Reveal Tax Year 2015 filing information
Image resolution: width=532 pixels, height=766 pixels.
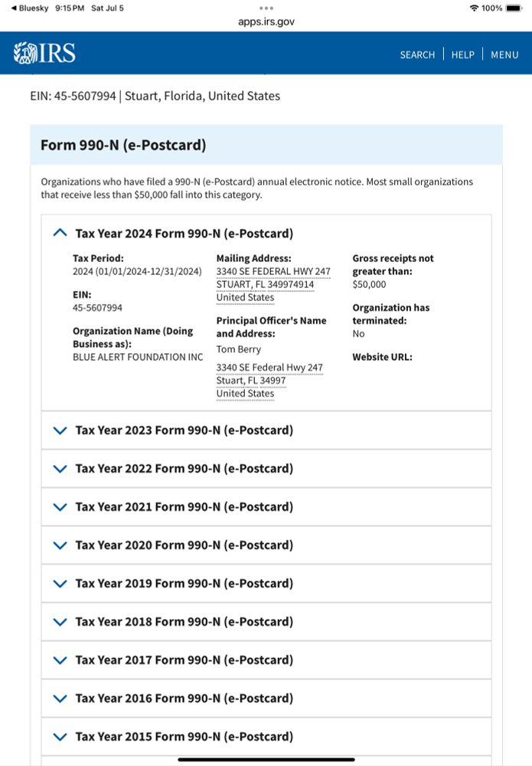click(x=60, y=737)
